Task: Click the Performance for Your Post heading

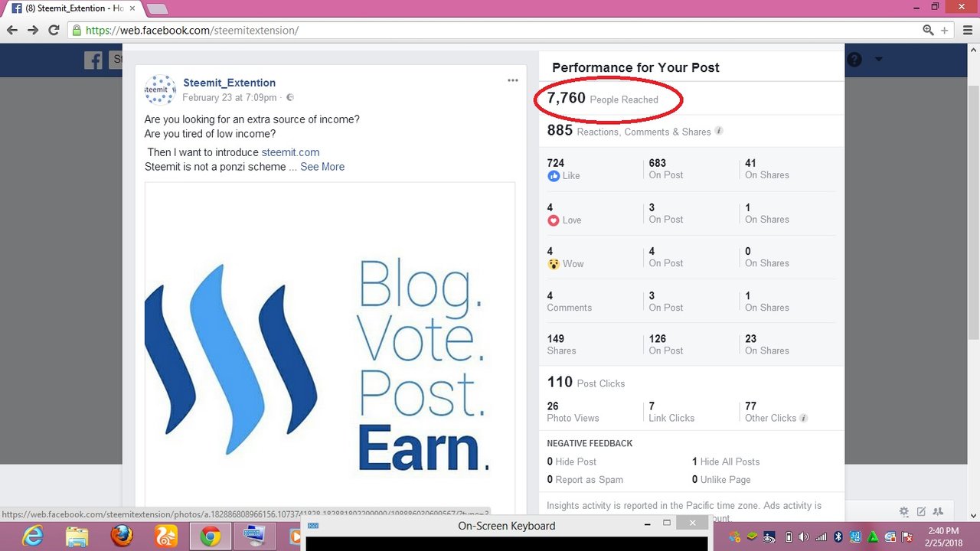Action: point(635,67)
